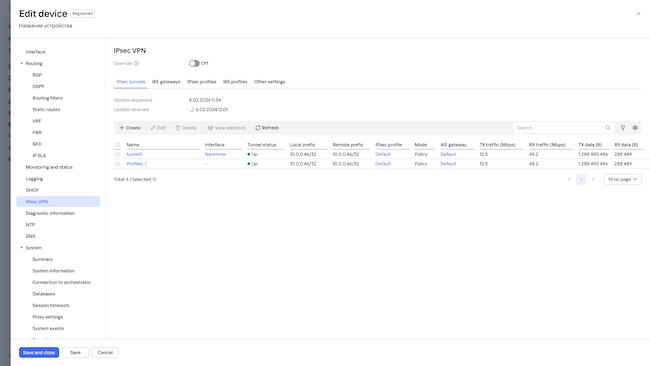Open the Nammme interface link

tap(215, 154)
